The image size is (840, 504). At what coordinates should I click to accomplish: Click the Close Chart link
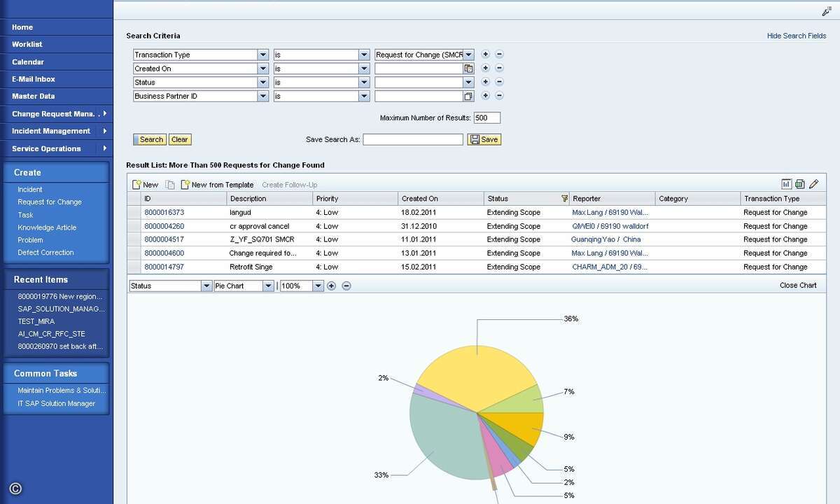(798, 286)
